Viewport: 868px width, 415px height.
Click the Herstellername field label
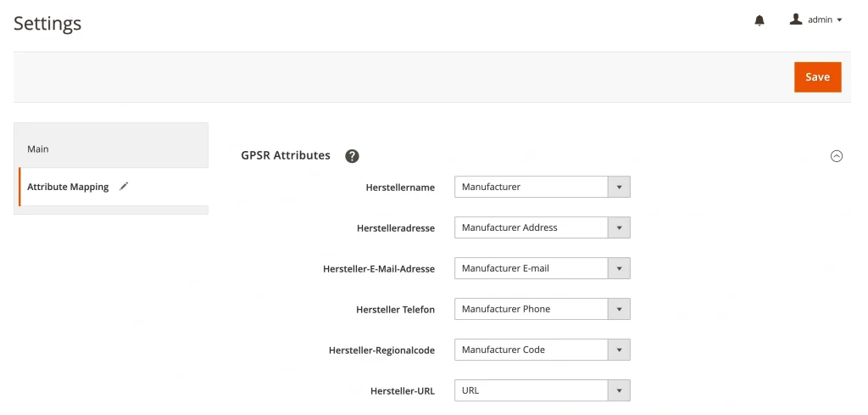400,188
